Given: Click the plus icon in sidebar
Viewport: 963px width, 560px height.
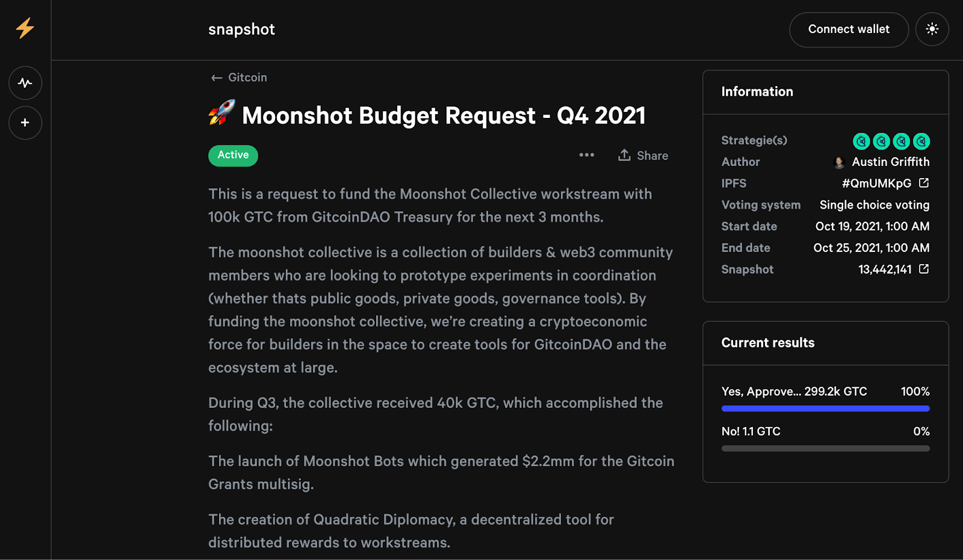Looking at the screenshot, I should [25, 123].
